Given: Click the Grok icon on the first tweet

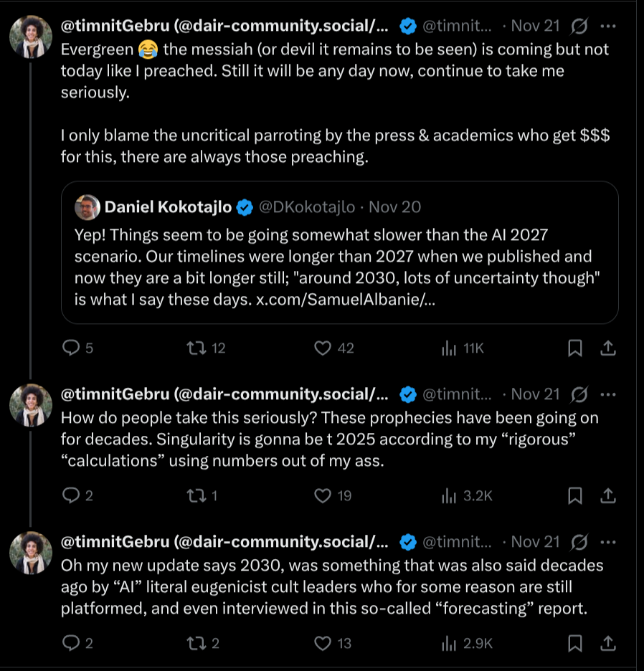Looking at the screenshot, I should [579, 27].
